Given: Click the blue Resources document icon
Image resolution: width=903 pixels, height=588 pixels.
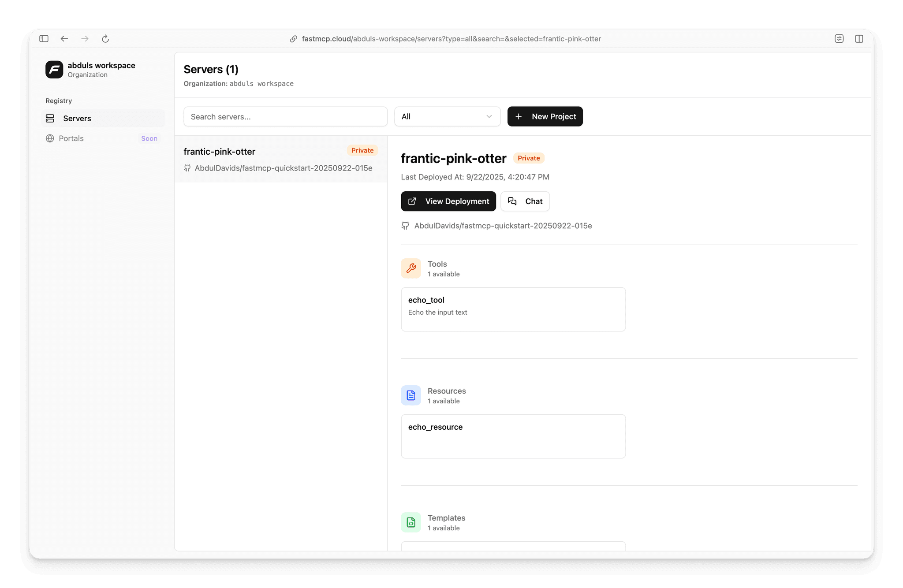Looking at the screenshot, I should [x=411, y=395].
